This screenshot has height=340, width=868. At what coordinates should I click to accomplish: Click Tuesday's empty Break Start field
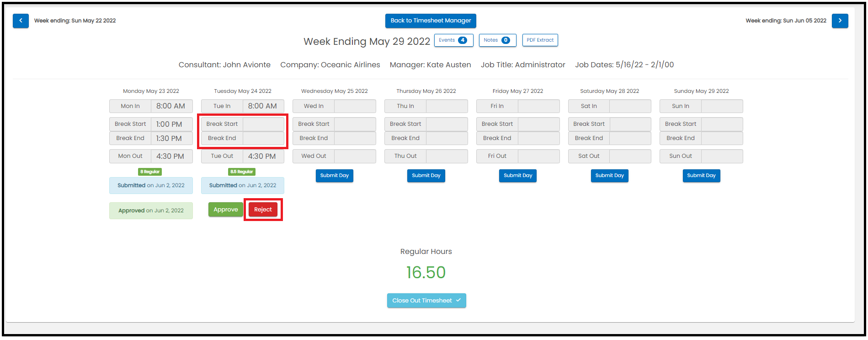[263, 124]
